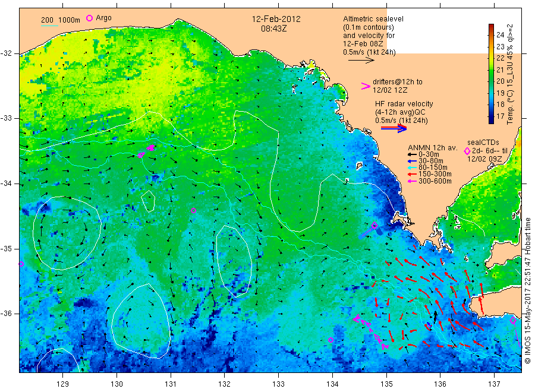The height and width of the screenshot is (392, 535).
Task: Select the Argo float marker near 134E, 36.4S
Action: 331,340
